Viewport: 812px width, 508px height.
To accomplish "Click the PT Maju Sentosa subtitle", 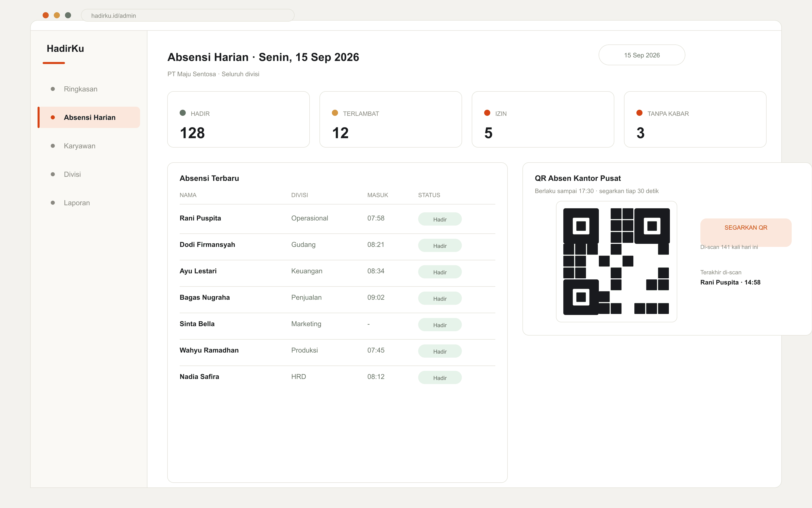I will tap(213, 74).
